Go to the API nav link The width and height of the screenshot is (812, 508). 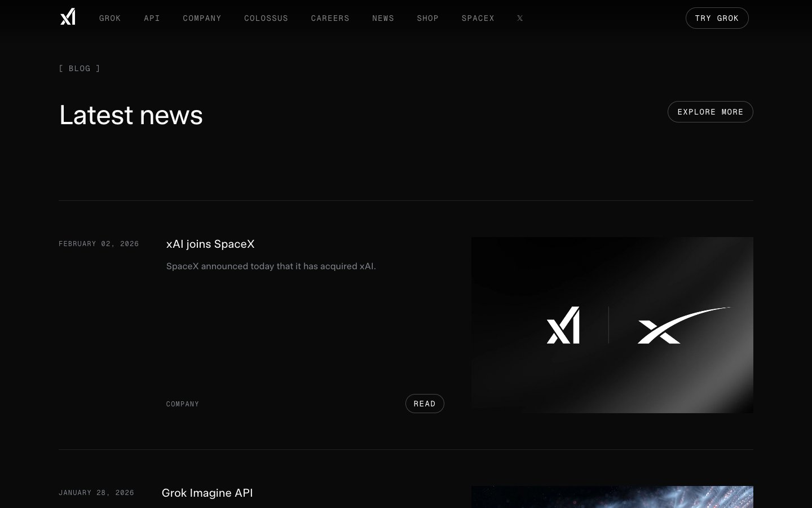pyautogui.click(x=152, y=18)
